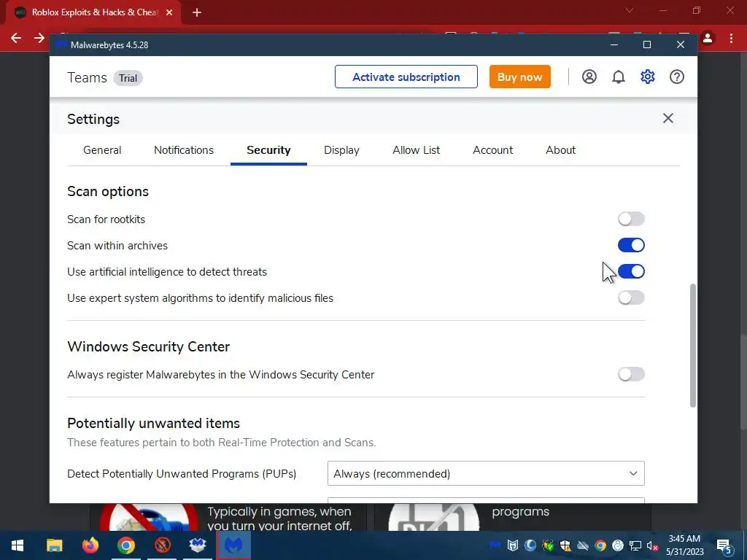Turn off artificial intelligence threat detection
The width and height of the screenshot is (747, 560).
pos(631,271)
